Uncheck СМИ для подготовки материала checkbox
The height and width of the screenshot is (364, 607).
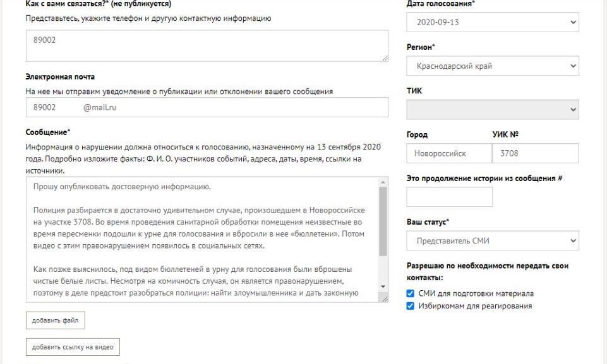(411, 293)
